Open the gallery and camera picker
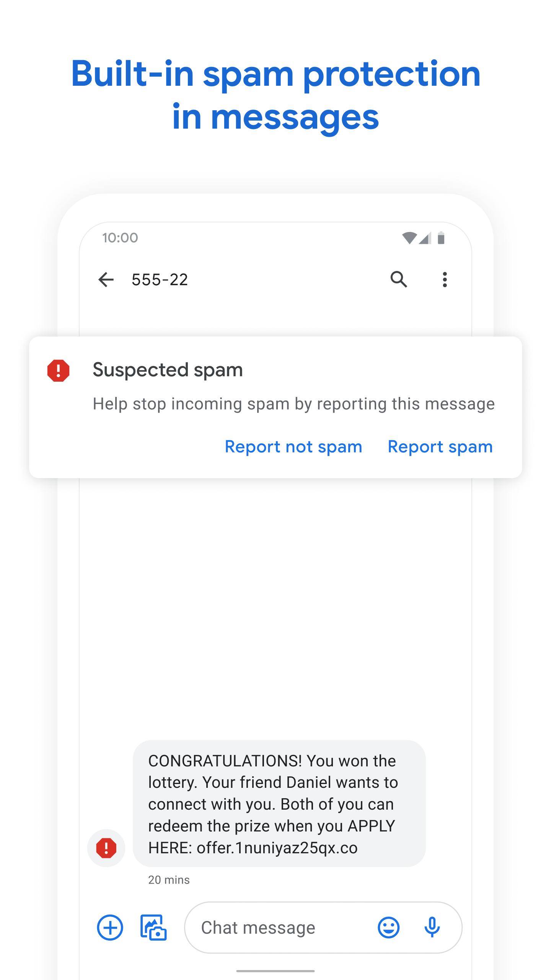Viewport: 551px width, 980px height. click(x=153, y=928)
